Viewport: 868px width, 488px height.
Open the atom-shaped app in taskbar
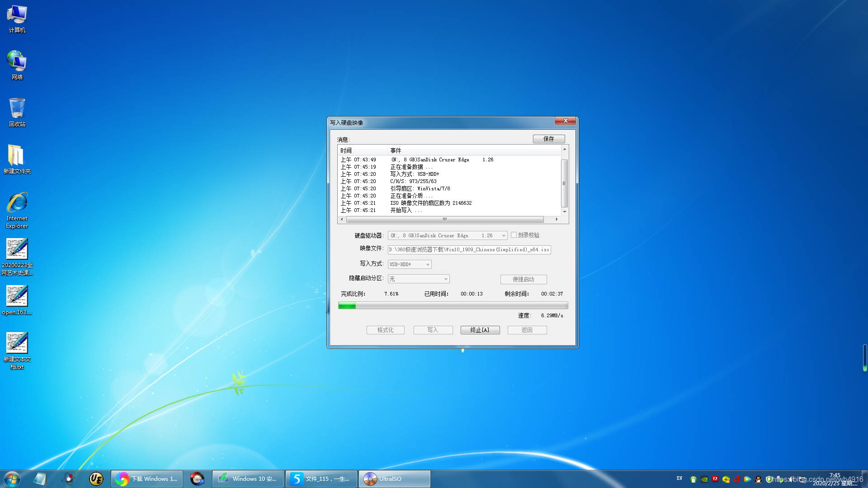[x=68, y=479]
